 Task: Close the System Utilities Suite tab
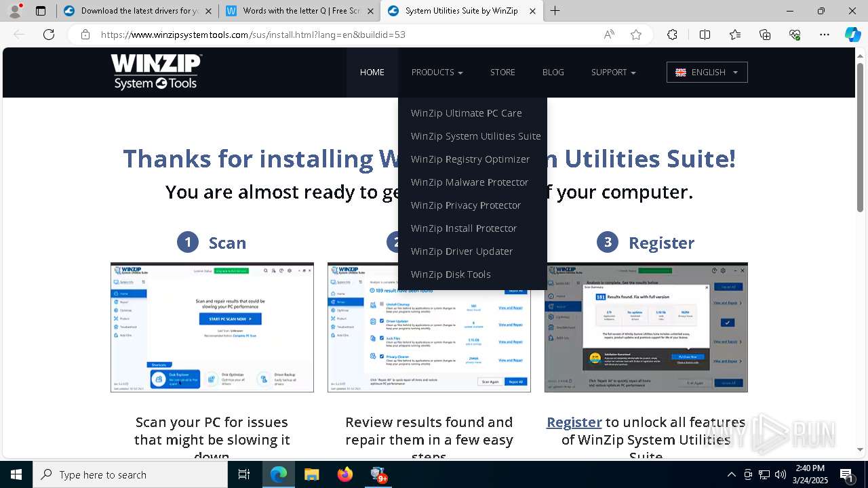[x=532, y=11]
